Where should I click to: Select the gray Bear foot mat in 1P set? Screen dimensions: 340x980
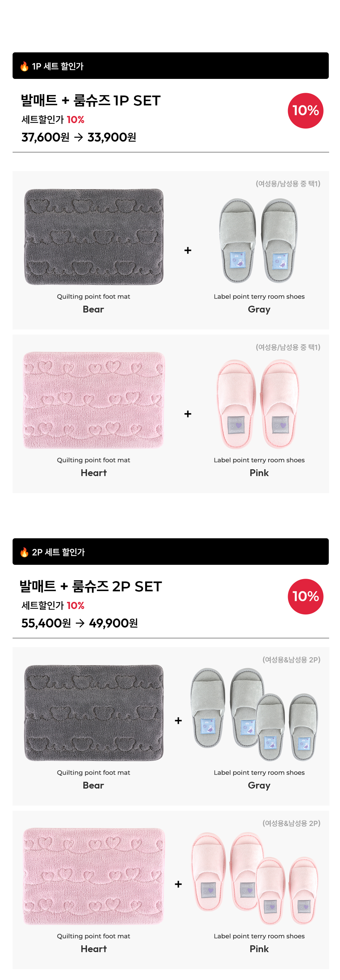click(x=94, y=237)
